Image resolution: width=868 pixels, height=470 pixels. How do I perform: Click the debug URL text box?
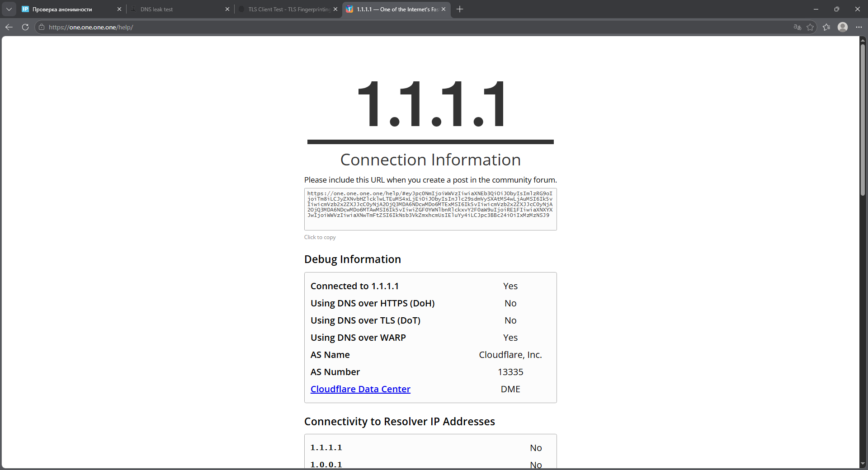[x=430, y=209]
